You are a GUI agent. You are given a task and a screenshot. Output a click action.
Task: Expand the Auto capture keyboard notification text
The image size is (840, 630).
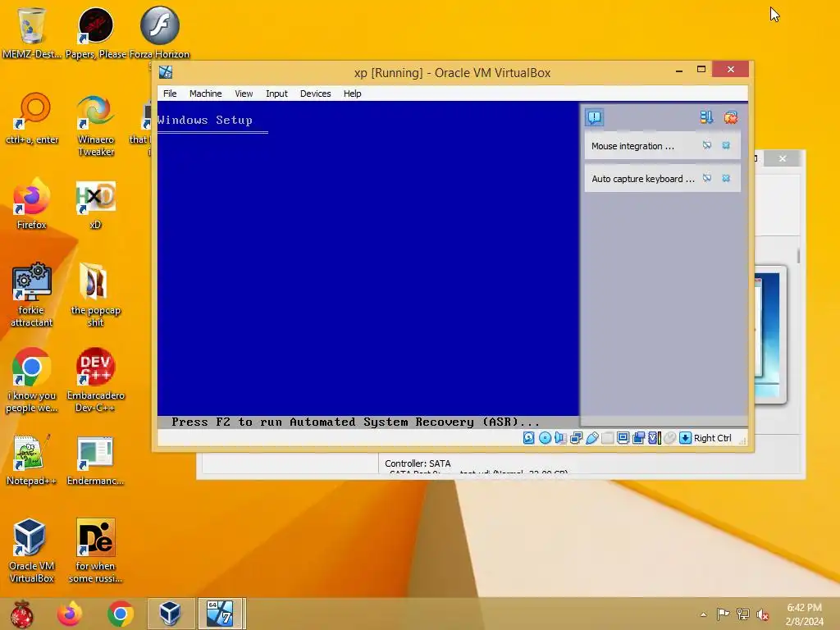(x=643, y=179)
